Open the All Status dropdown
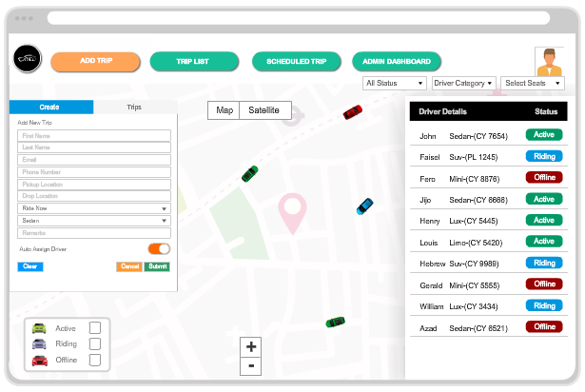Viewport: 585px width, 392px height. [395, 83]
